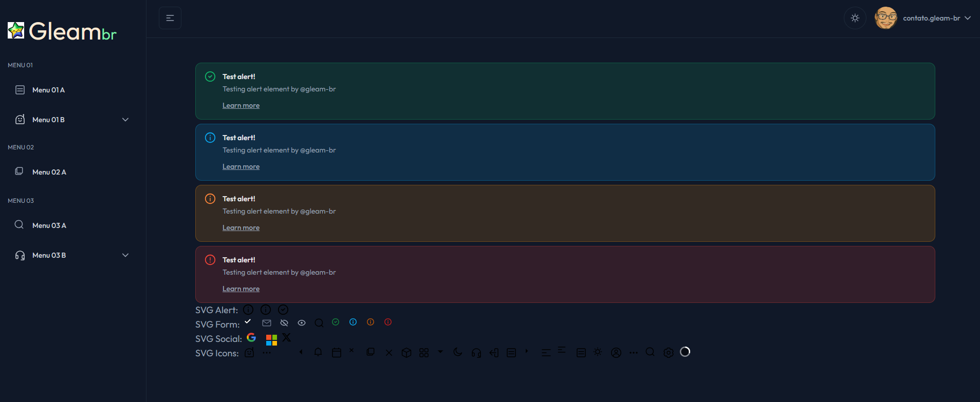The height and width of the screenshot is (402, 980).
Task: Click the bell notification icon in SVG Icons
Action: [318, 352]
